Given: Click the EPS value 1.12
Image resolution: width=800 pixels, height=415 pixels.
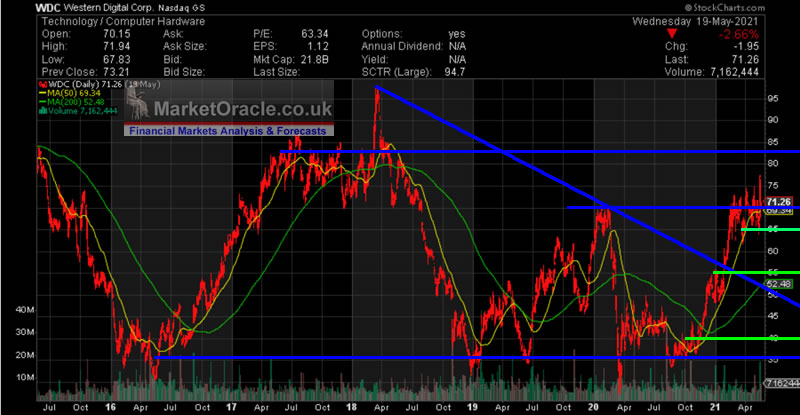Looking at the screenshot, I should pos(317,46).
